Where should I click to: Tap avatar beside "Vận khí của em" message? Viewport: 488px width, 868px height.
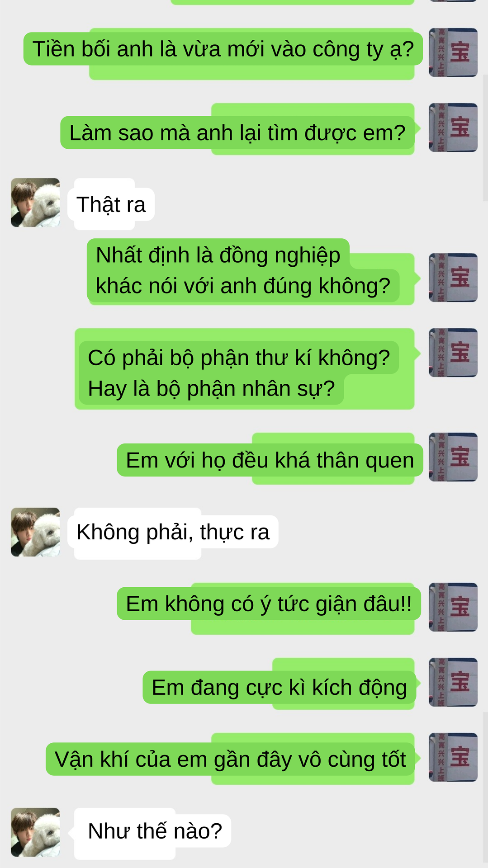(453, 757)
